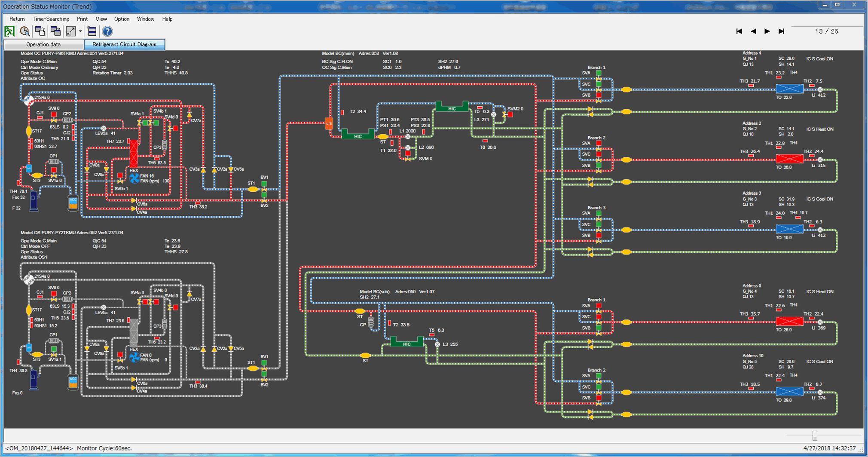This screenshot has height=457, width=868.
Task: Select the Refrigerant Circuit Diagram tab
Action: point(124,44)
